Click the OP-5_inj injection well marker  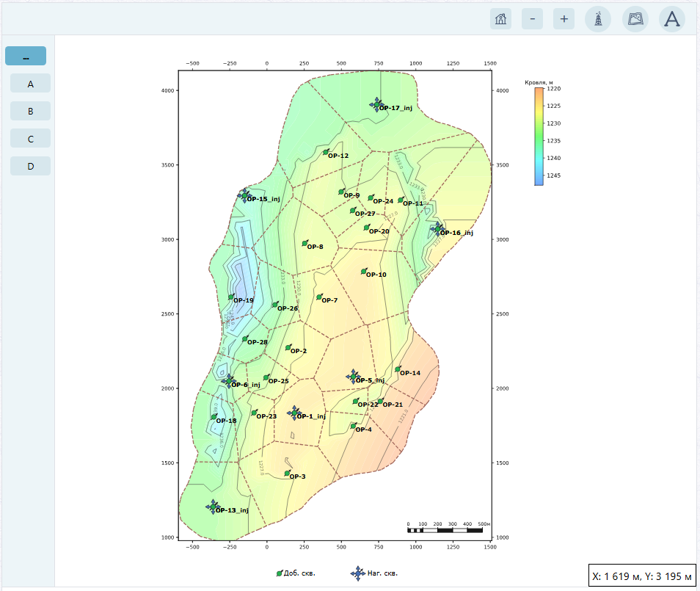(x=353, y=377)
